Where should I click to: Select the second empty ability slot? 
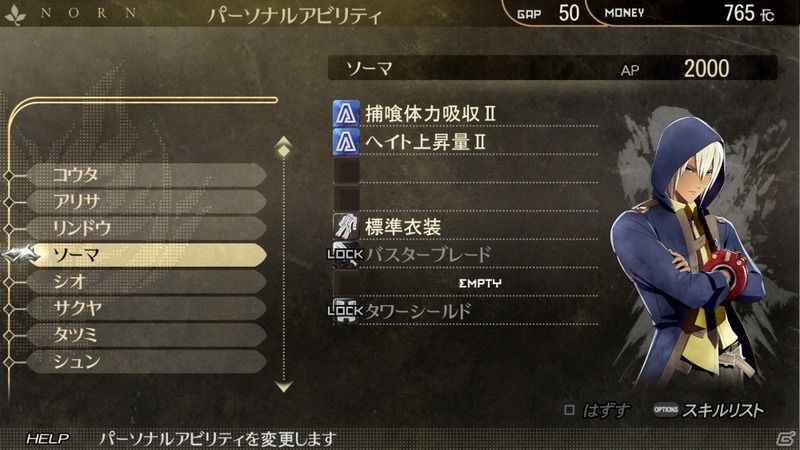click(465, 198)
